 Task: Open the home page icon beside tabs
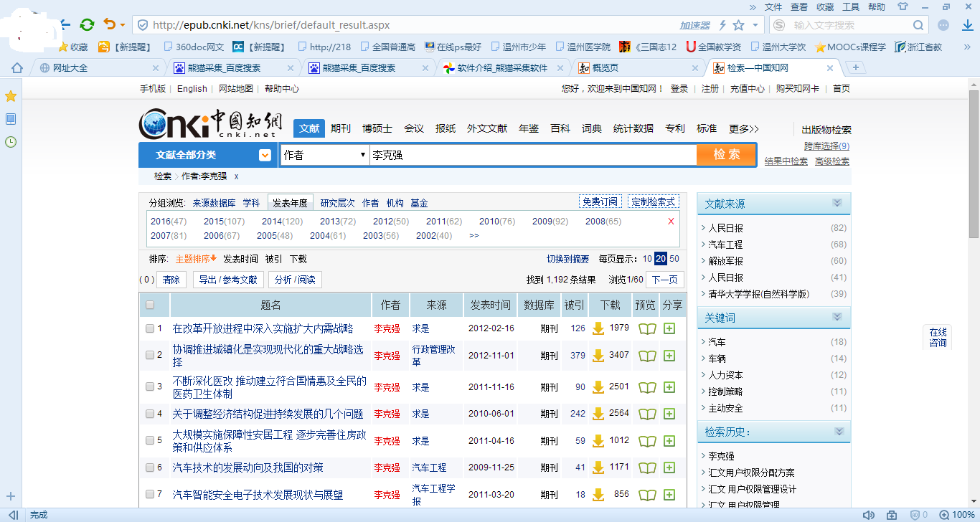[17, 68]
